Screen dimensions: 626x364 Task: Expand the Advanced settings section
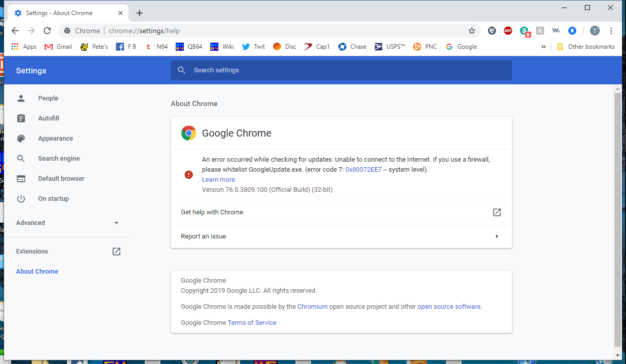coord(67,223)
